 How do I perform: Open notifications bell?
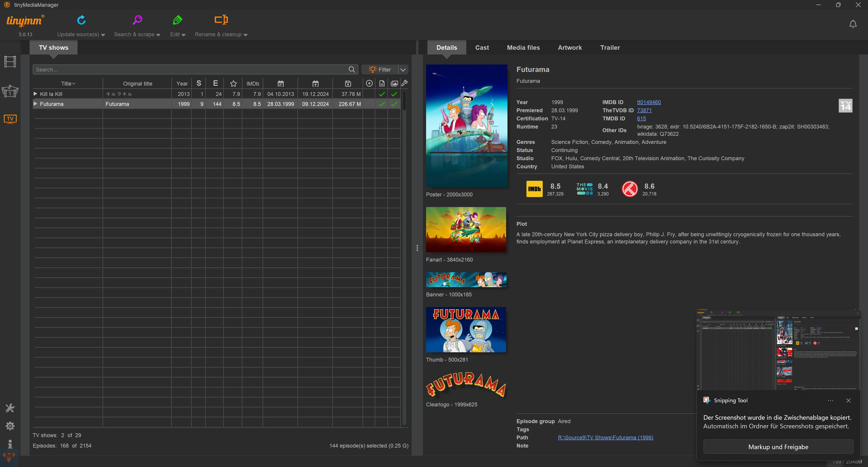[x=853, y=24]
